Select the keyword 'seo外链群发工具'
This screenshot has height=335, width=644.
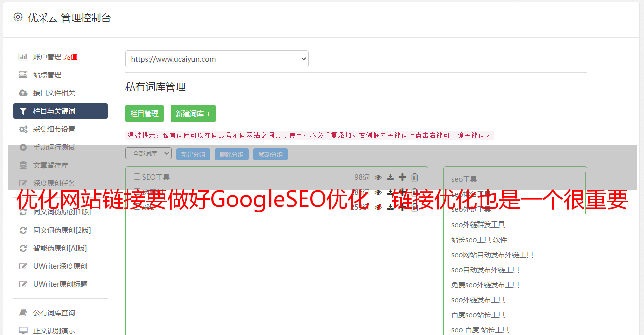[478, 225]
